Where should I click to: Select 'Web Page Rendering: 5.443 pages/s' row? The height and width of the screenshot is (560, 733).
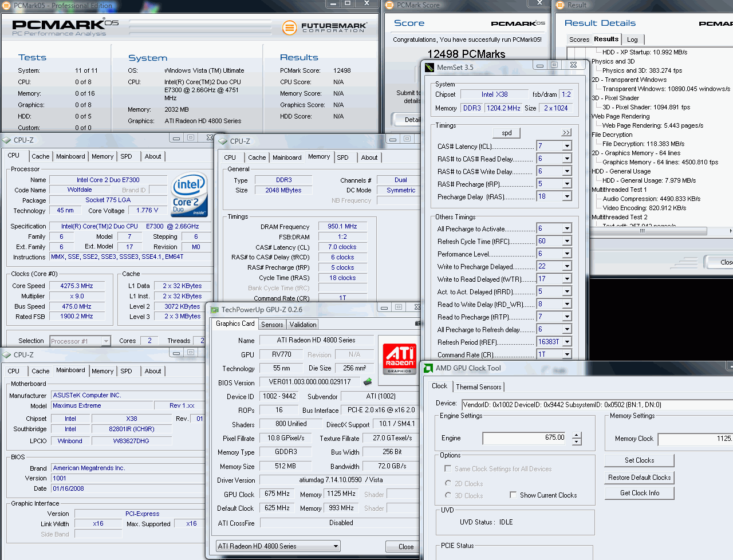coord(652,125)
